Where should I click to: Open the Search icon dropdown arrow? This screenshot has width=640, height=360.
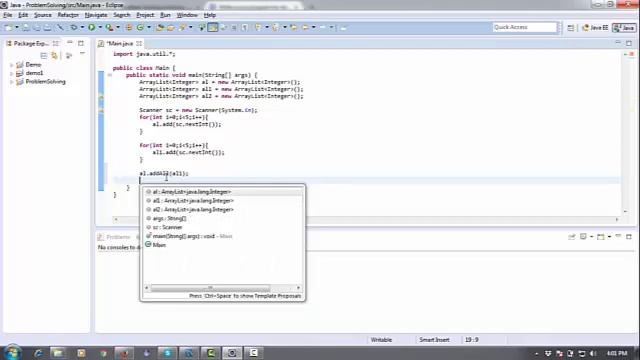(x=190, y=27)
